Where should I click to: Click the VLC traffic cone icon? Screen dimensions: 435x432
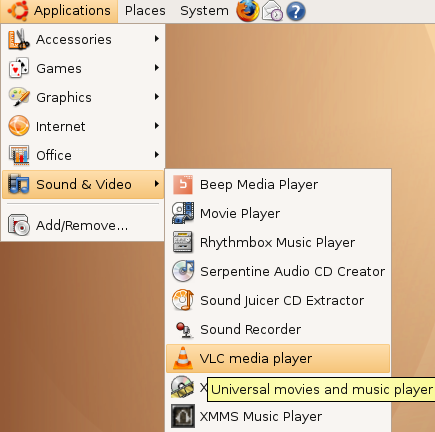(x=183, y=358)
